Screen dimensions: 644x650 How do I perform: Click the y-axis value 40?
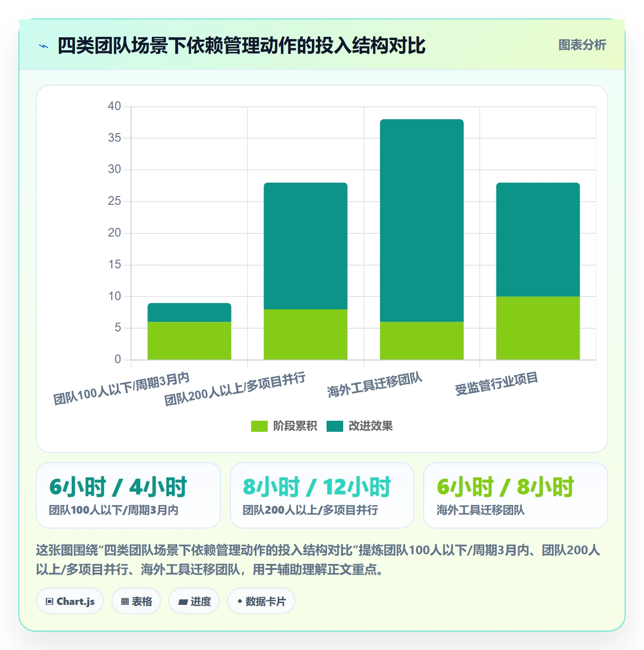tap(114, 106)
